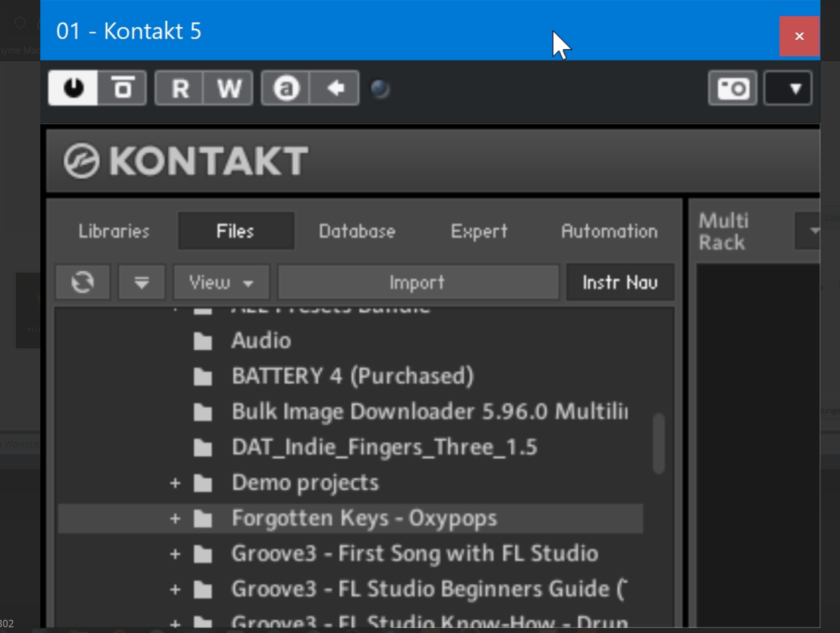Click the refresh file browser icon
Viewport: 840px width, 633px height.
[x=83, y=282]
